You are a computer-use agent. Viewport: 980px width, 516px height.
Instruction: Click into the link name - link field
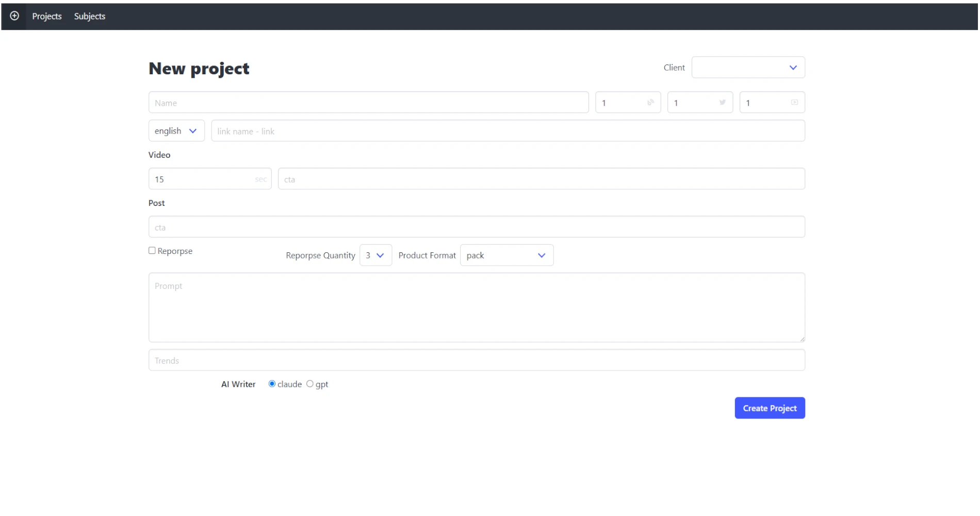click(508, 131)
